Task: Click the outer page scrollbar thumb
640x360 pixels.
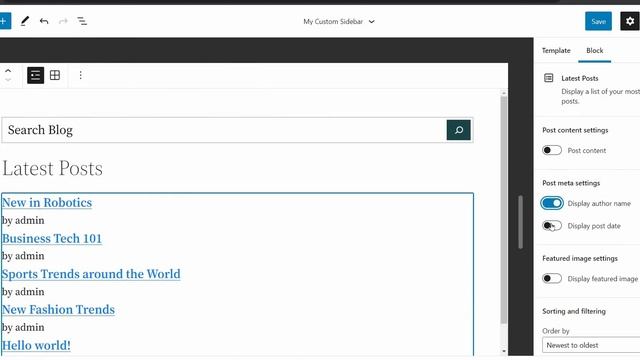Action: pos(520,222)
